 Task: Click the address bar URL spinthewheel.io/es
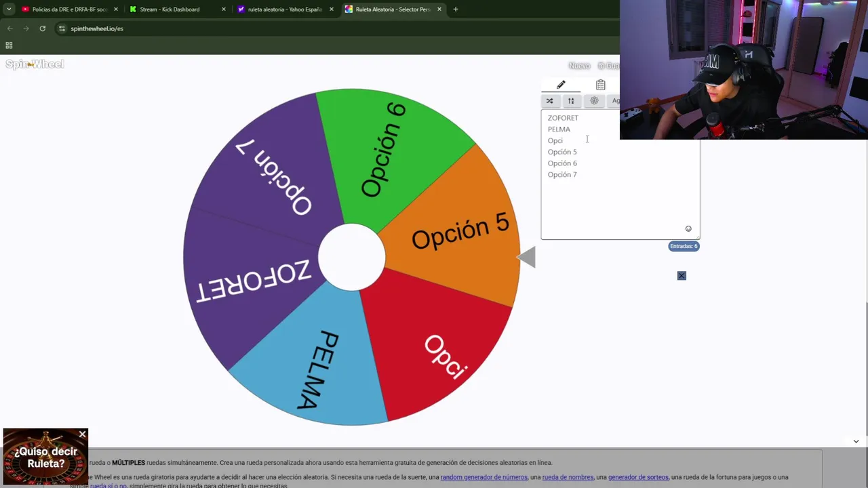[97, 28]
